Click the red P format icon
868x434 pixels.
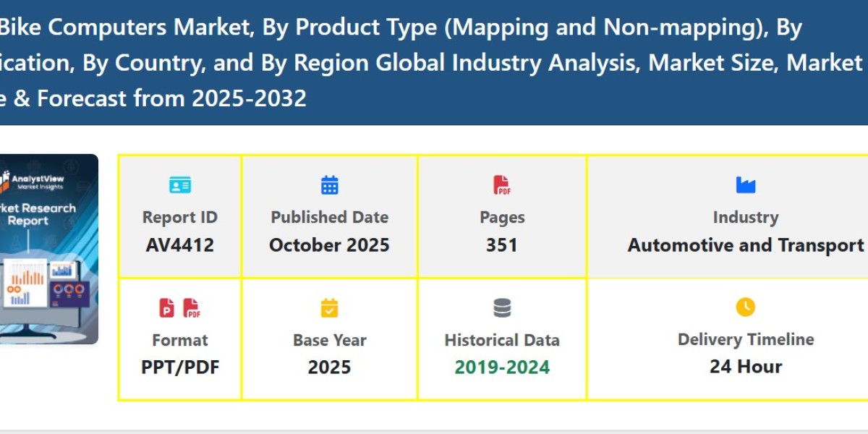point(167,307)
